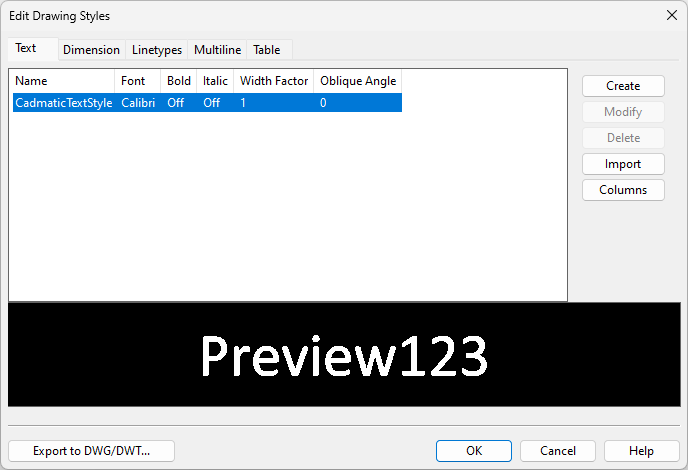Click the Font column header
Screen dimensions: 688x470
(x=137, y=81)
